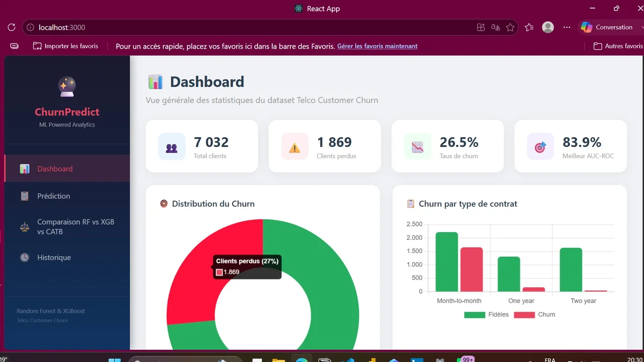Click Vue générale des statistiques subtitle
Viewport: 644px width, 362px height.
[x=262, y=100]
